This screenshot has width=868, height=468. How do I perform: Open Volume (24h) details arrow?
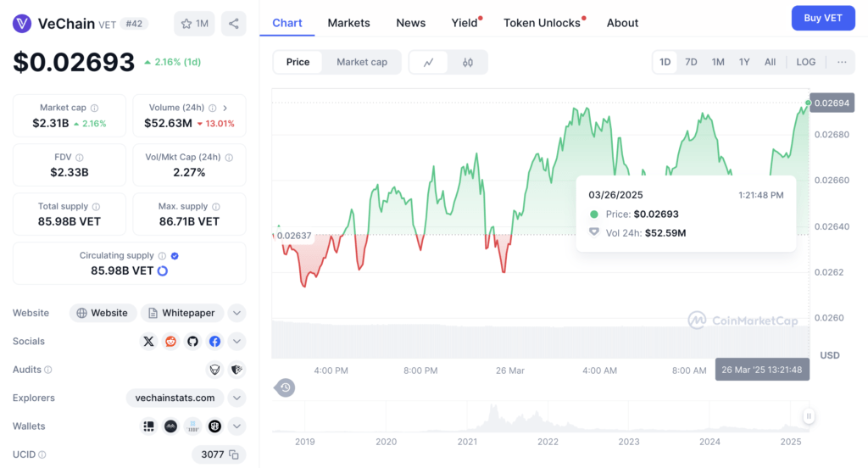click(x=225, y=108)
